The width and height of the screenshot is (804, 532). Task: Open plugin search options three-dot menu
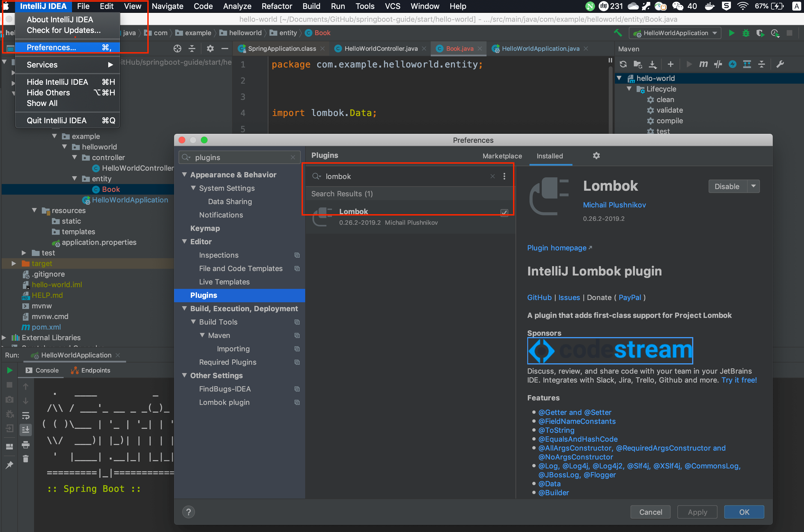point(504,176)
